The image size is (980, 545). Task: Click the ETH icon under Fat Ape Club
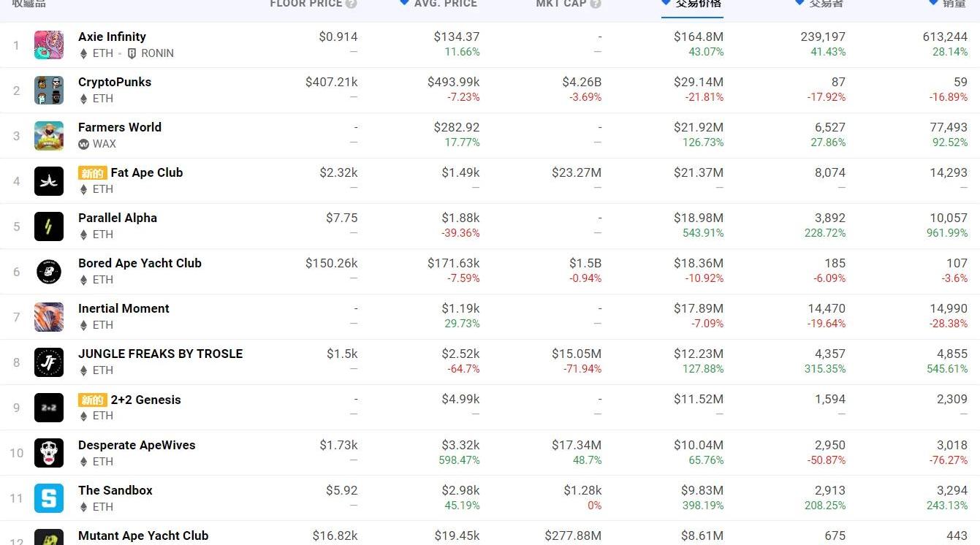[83, 189]
